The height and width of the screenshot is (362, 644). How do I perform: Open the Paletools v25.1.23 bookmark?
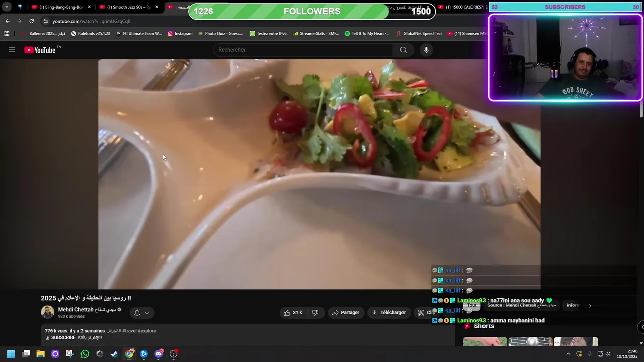(x=91, y=34)
